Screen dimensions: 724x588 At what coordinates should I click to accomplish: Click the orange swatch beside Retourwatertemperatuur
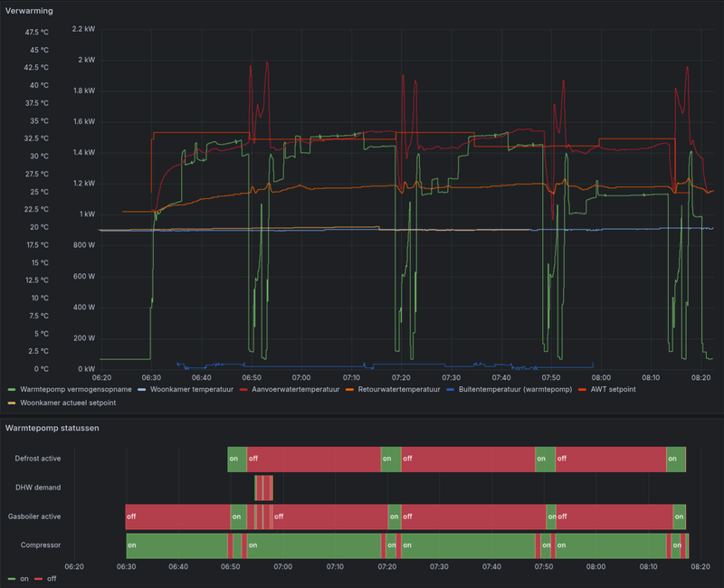coord(349,390)
